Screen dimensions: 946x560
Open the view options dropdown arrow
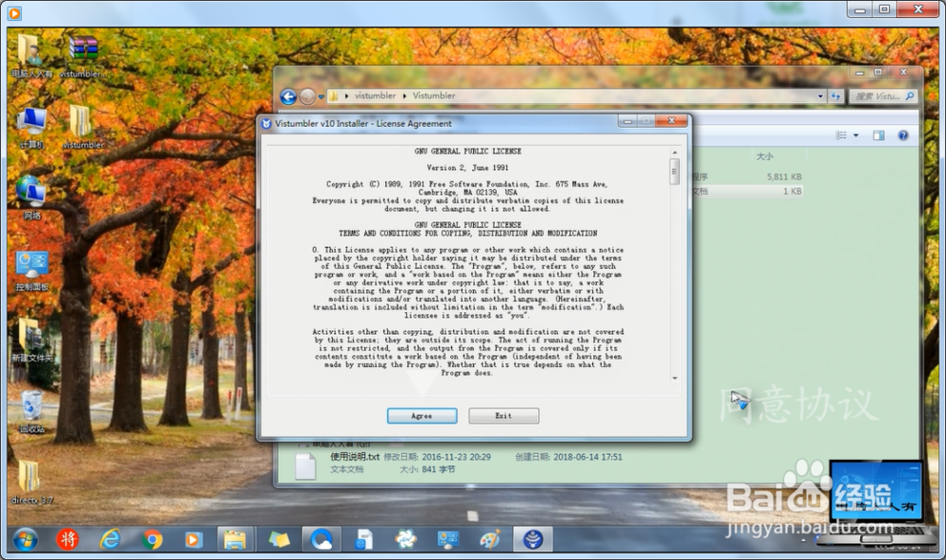[855, 135]
